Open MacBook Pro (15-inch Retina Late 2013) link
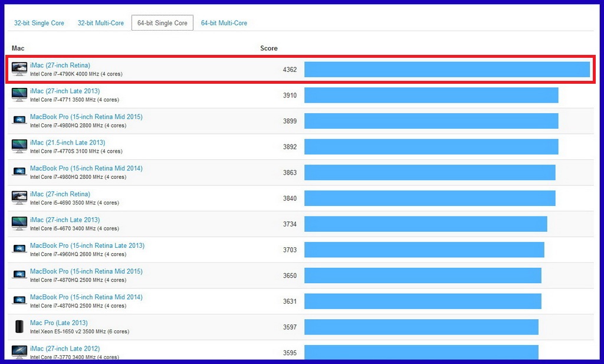 (x=87, y=246)
